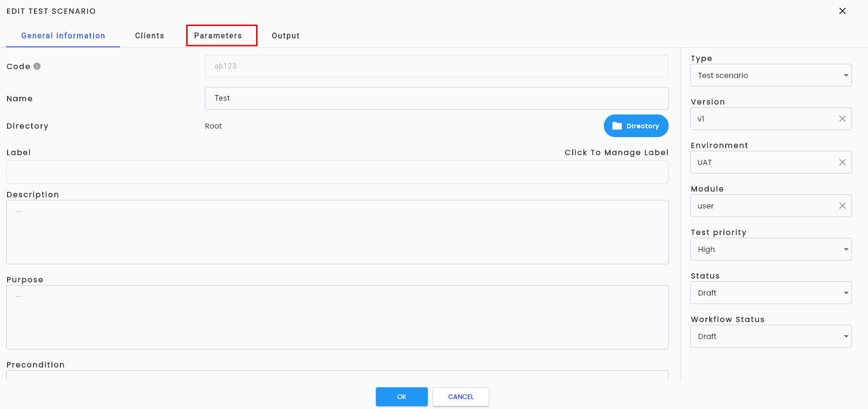Open the Clients tab
Screen dimensions: 868x409
tap(150, 35)
